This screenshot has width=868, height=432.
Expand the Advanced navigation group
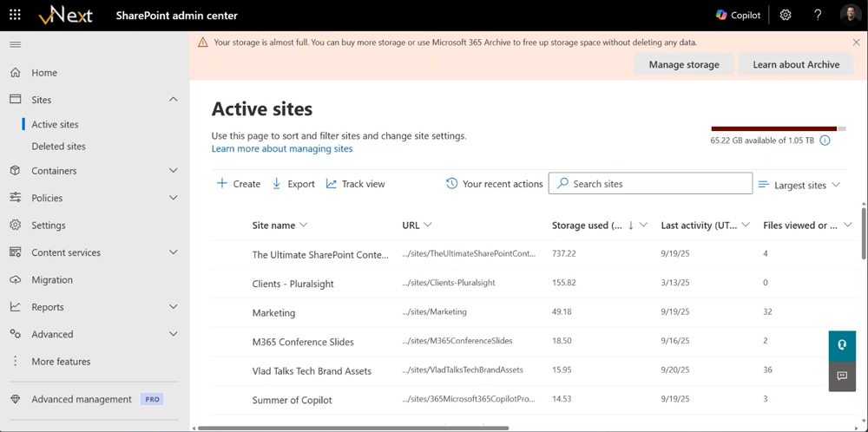174,334
